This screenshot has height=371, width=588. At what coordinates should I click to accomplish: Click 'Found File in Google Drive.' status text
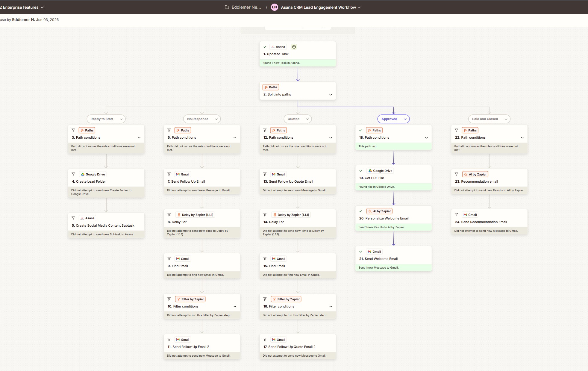[376, 187]
